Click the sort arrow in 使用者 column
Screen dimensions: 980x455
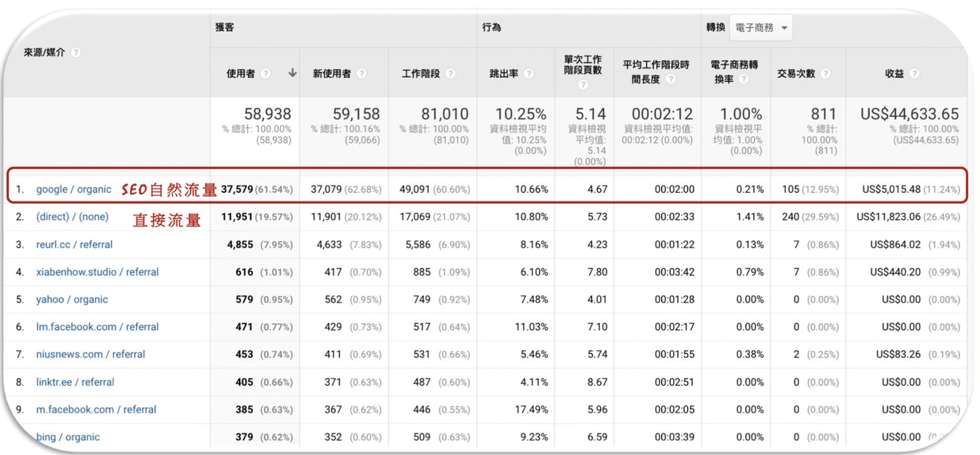293,73
